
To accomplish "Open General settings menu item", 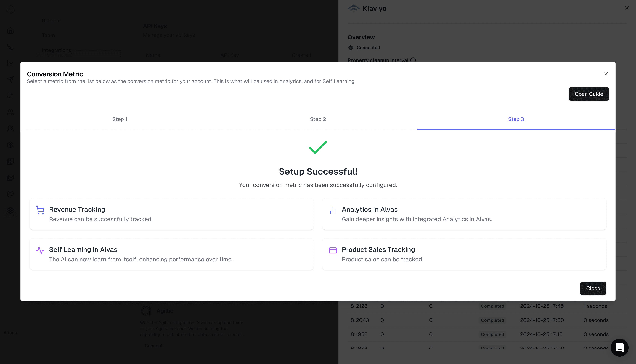I will click(x=51, y=20).
